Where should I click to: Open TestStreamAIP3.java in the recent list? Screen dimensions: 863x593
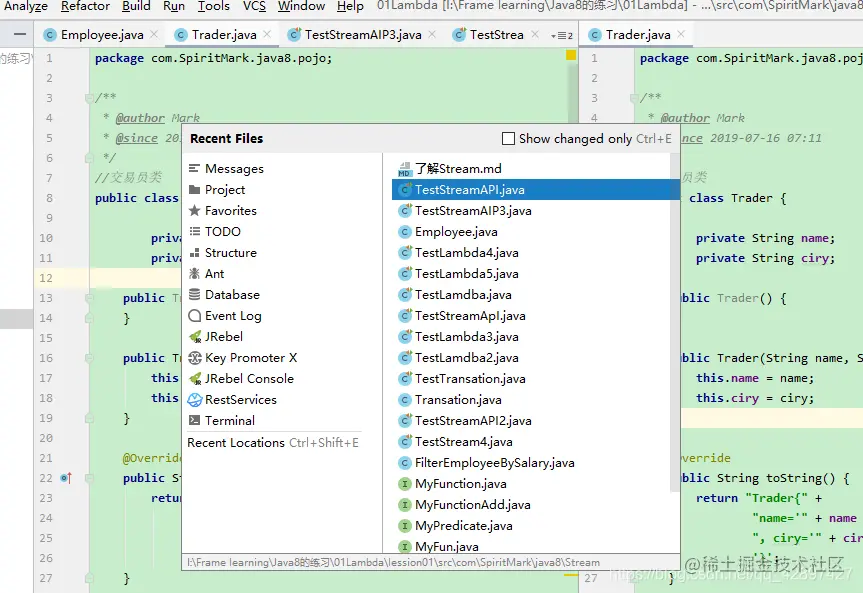click(x=532, y=210)
